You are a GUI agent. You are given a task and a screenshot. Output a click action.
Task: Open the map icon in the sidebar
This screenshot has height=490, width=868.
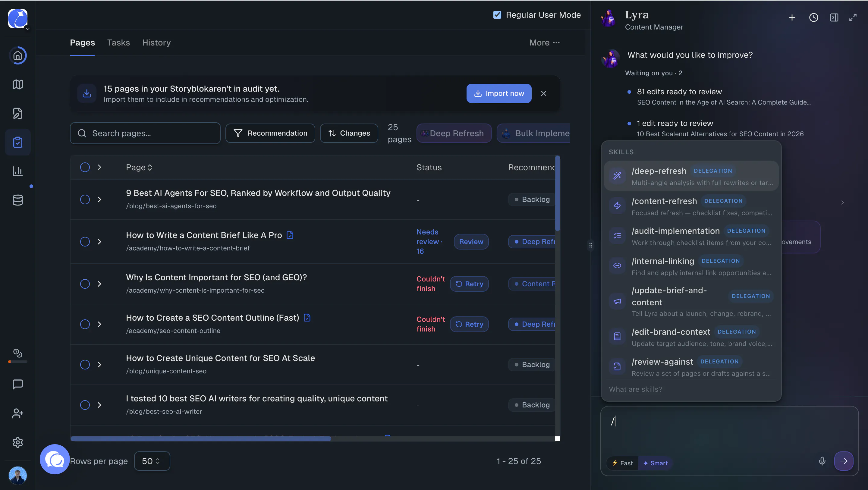(x=17, y=84)
